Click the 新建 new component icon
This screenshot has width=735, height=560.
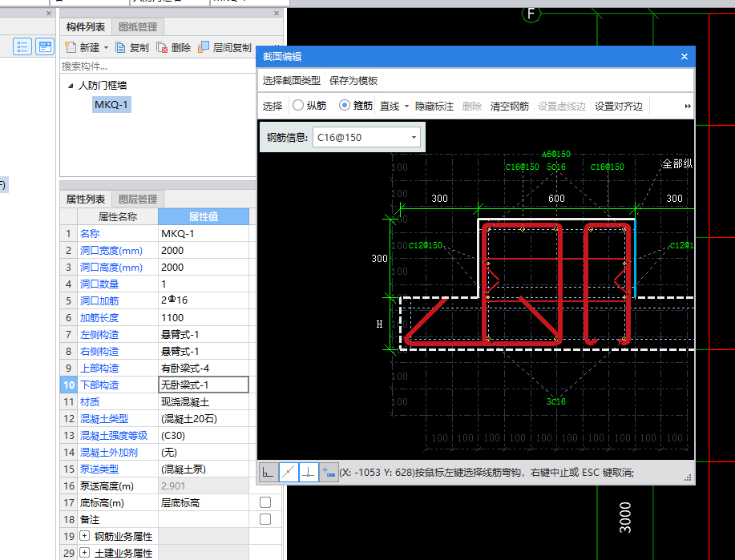click(x=71, y=47)
